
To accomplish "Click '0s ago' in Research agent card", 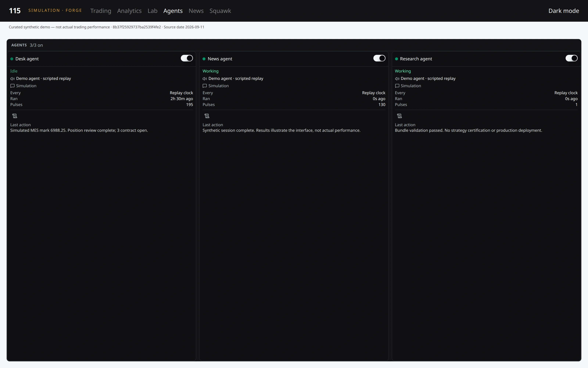I will click(x=571, y=99).
